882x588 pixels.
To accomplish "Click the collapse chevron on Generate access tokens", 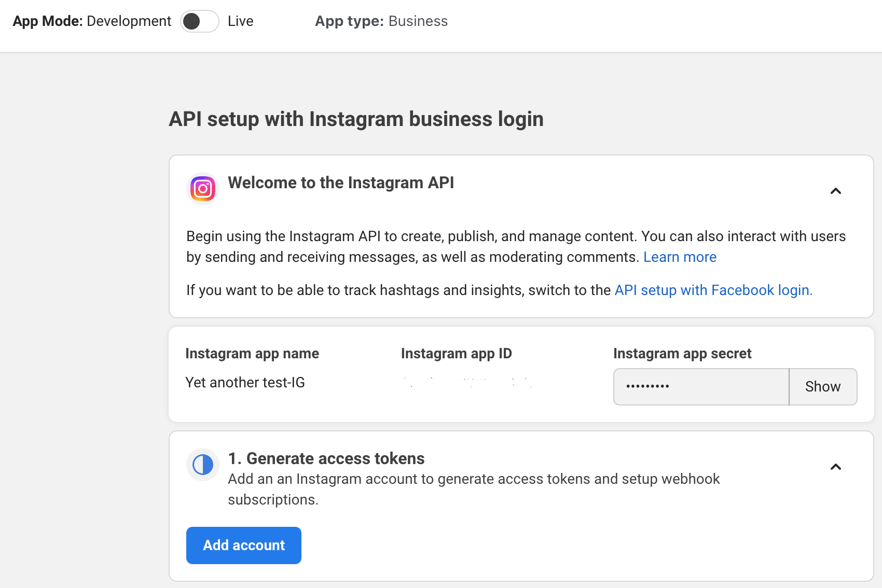I will tap(836, 467).
